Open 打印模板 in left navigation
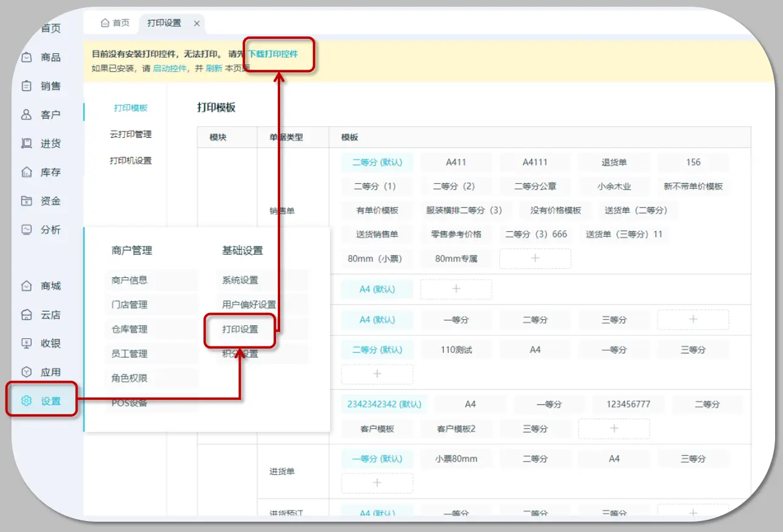Viewport: 783px width, 532px height. pyautogui.click(x=131, y=108)
